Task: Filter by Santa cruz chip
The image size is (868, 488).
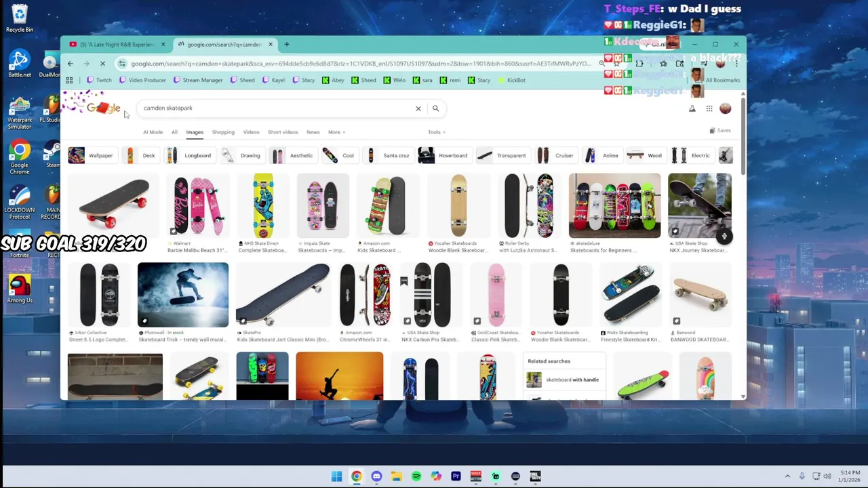Action: pos(388,156)
